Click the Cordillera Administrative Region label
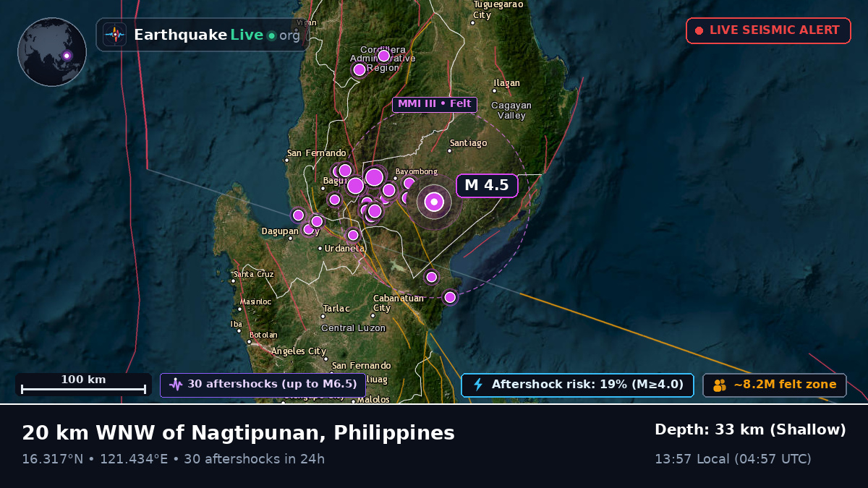This screenshot has width=868, height=488. point(383,59)
